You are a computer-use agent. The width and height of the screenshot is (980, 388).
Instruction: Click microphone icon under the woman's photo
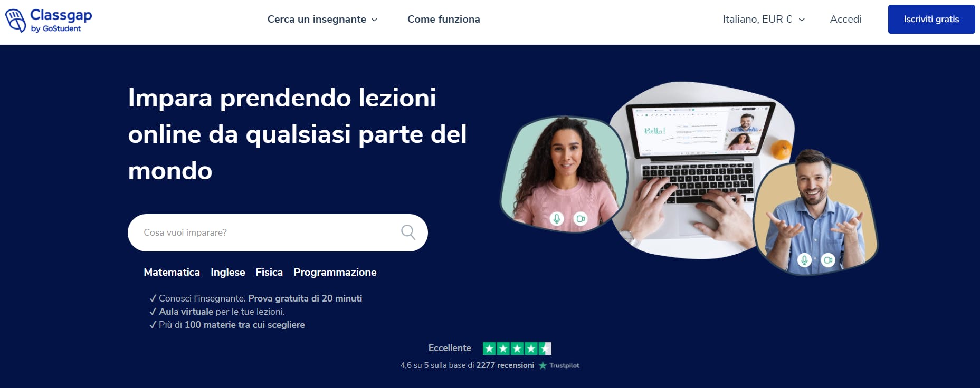click(x=556, y=218)
